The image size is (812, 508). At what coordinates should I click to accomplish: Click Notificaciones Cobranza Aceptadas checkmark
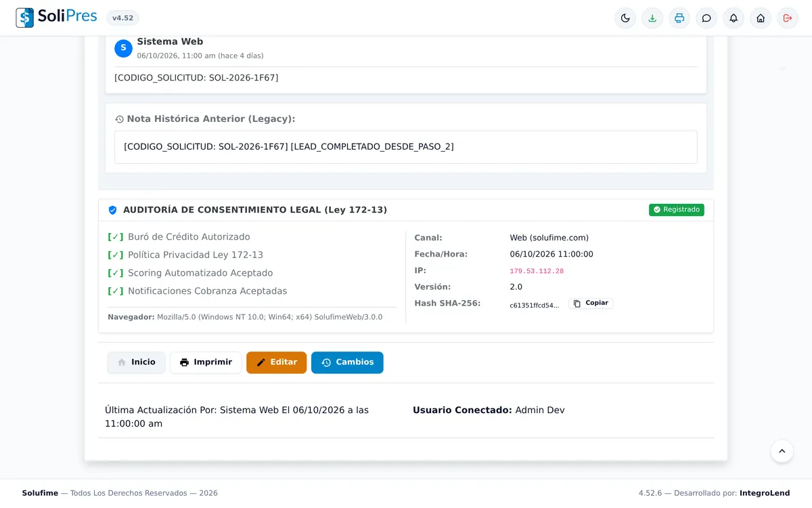116,291
